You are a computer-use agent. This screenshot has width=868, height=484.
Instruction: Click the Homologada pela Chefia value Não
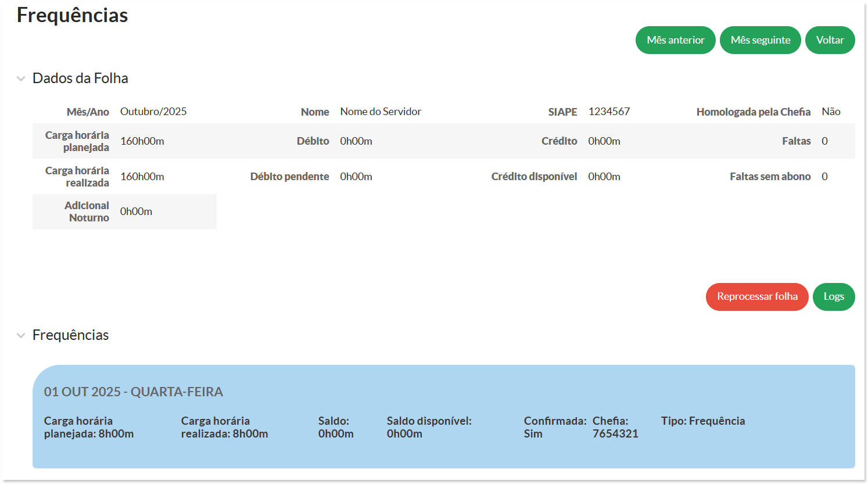831,112
